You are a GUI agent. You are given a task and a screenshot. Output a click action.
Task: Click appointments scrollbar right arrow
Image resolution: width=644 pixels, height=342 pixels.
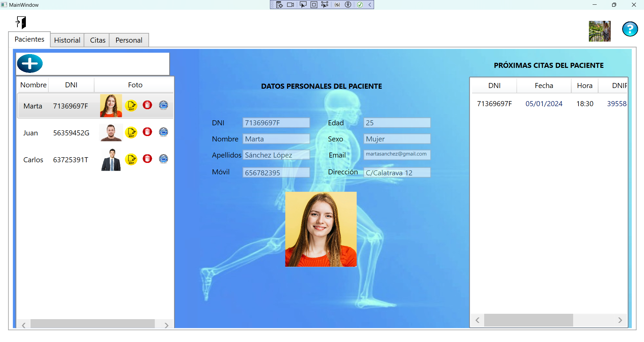(x=620, y=320)
